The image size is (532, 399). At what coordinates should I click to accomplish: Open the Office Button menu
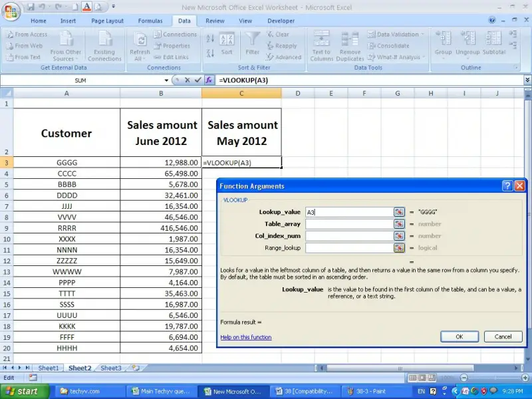pyautogui.click(x=11, y=11)
